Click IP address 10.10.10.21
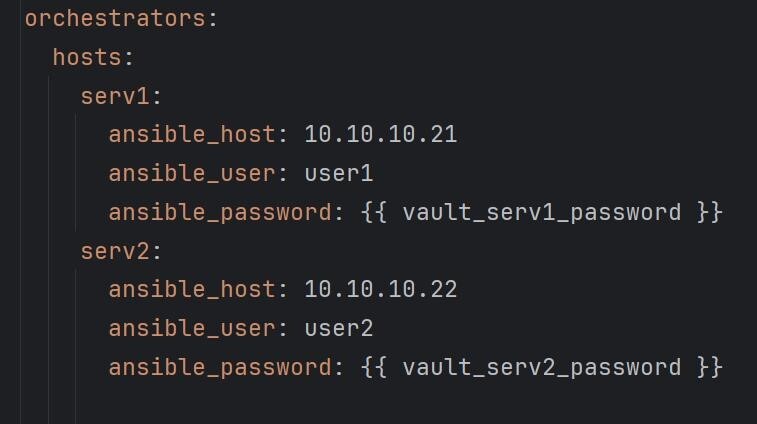The image size is (757, 424). pos(380,134)
